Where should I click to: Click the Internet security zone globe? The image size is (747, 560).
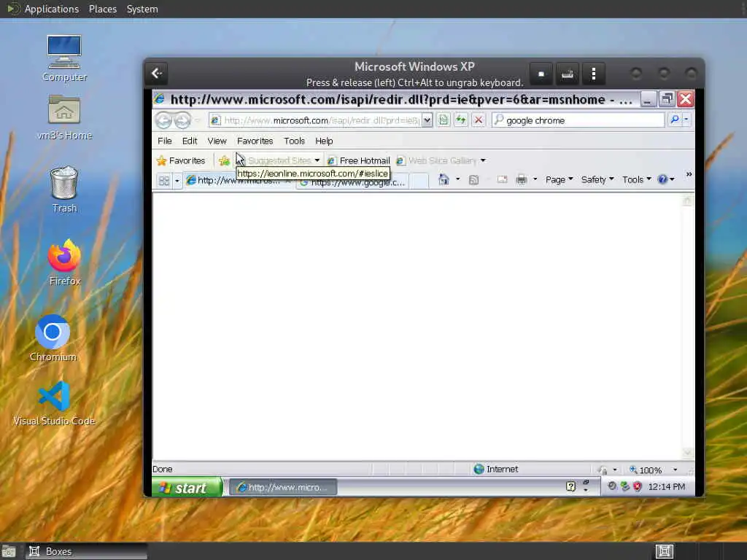pos(479,469)
